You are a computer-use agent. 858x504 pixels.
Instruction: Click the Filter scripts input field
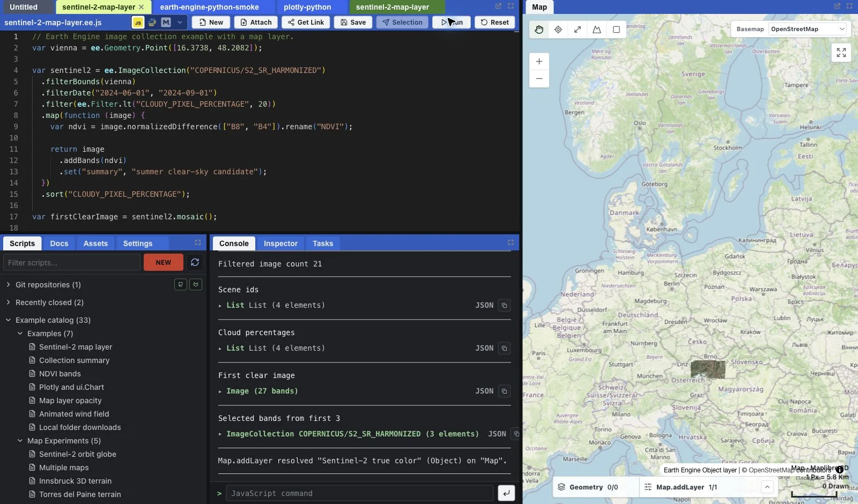pos(72,263)
